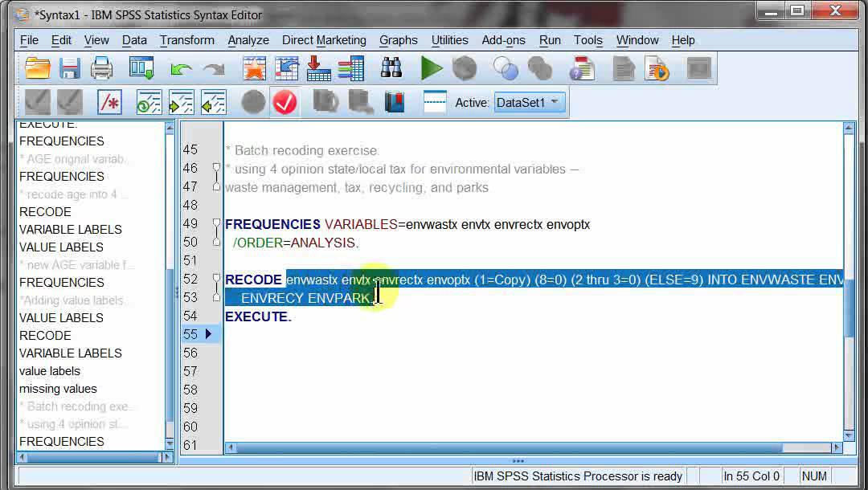Open the Tools menu
The image size is (868, 490).
(588, 40)
